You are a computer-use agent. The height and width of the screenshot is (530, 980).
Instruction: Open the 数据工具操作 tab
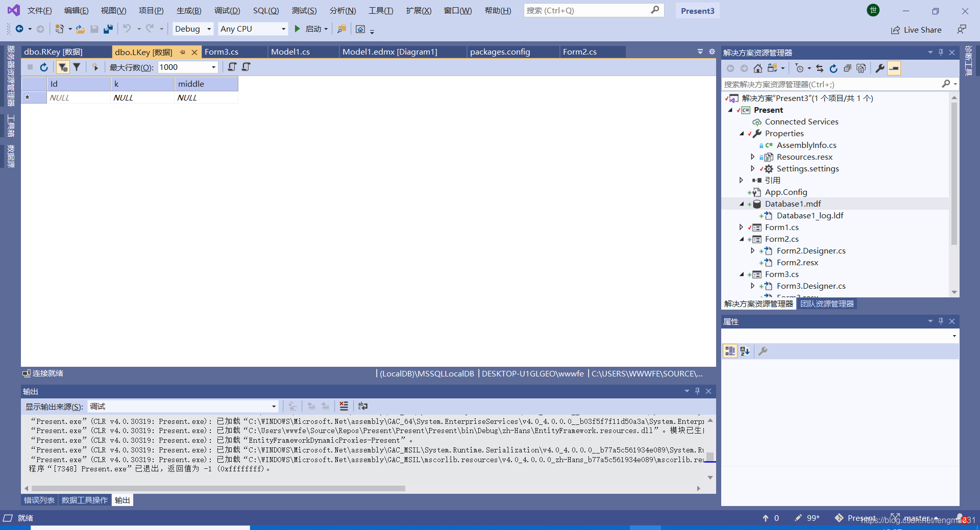pos(85,500)
